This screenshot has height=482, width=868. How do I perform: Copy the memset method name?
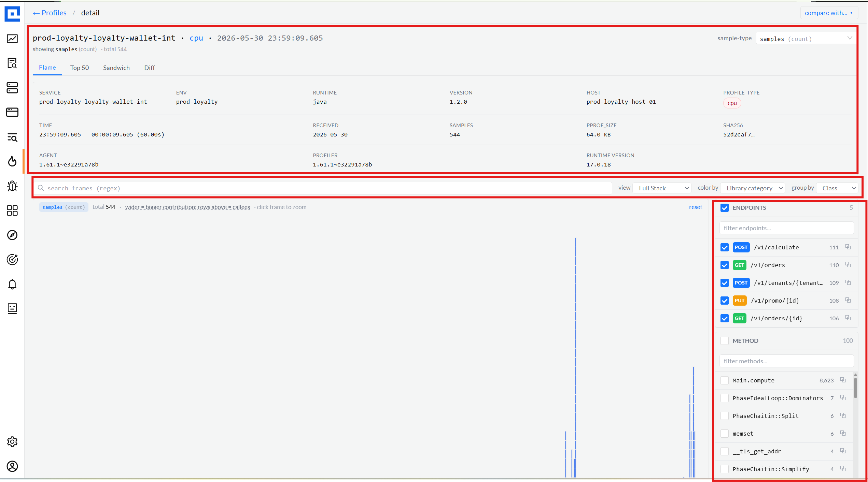(x=843, y=433)
